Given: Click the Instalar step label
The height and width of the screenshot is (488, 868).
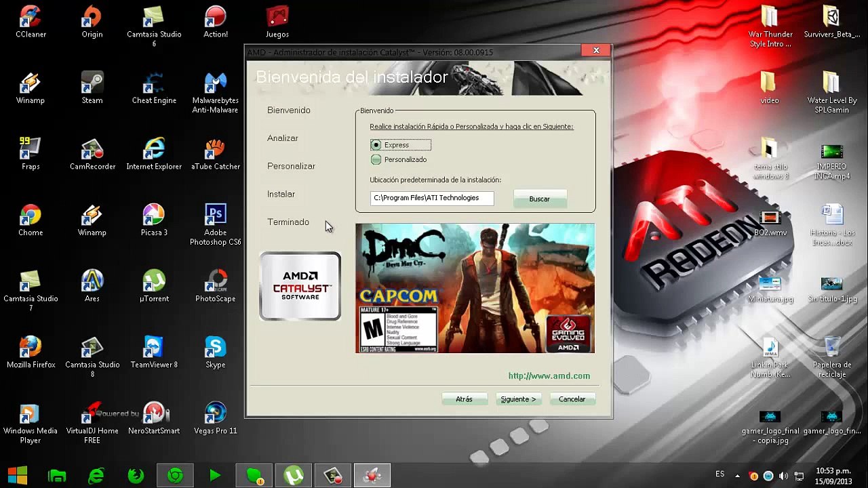Looking at the screenshot, I should (x=281, y=194).
